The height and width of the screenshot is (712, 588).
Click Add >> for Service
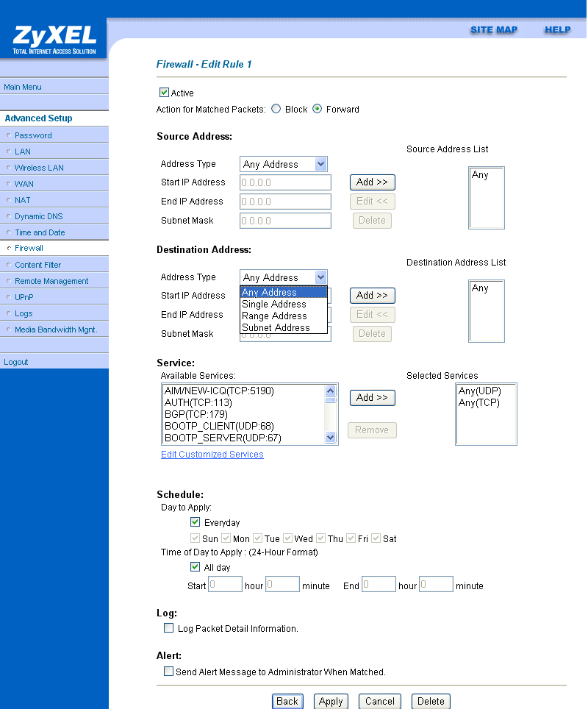(x=373, y=398)
